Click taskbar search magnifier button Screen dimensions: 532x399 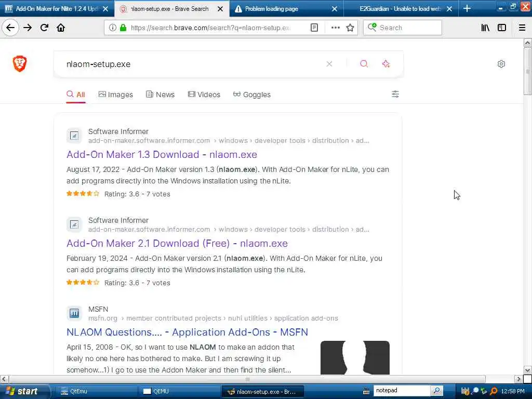(436, 391)
